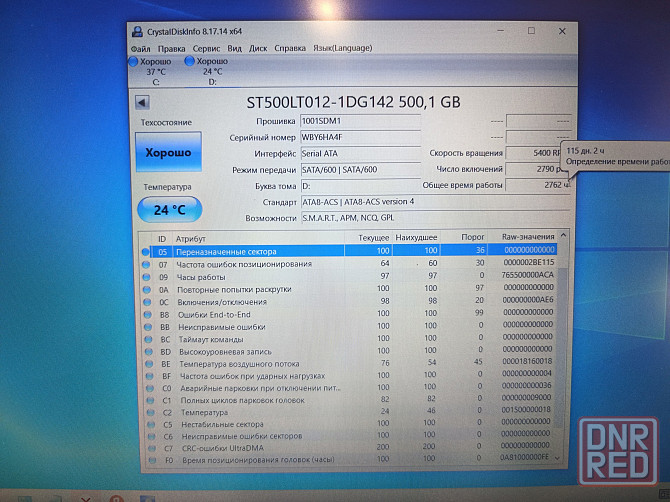Select row C7 CRC-ошибки UltraDMA

pyautogui.click(x=349, y=448)
